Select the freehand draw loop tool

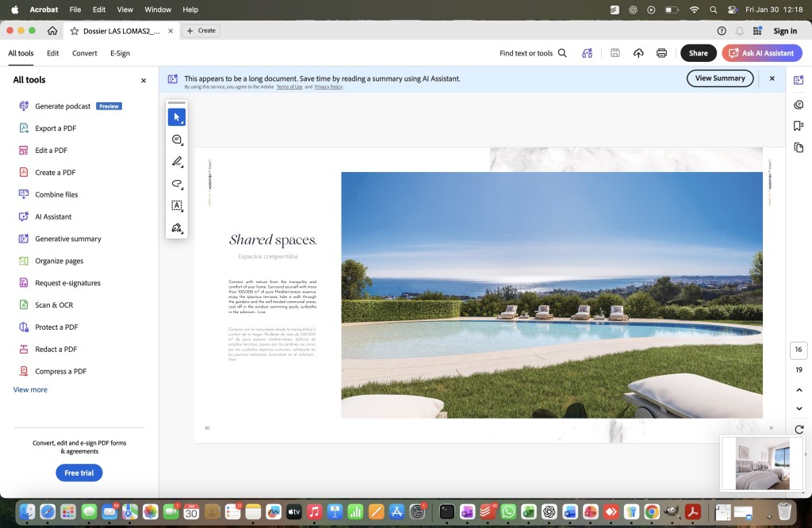coord(177,184)
